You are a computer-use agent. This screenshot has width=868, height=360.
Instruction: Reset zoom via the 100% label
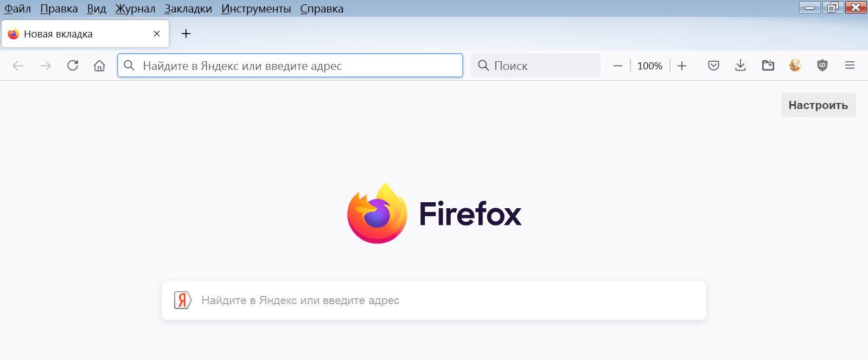(650, 66)
